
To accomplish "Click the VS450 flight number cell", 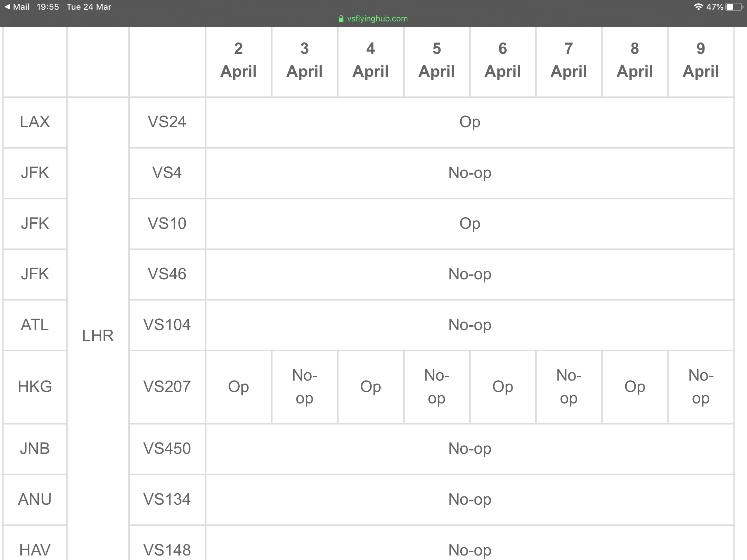I will 167,449.
